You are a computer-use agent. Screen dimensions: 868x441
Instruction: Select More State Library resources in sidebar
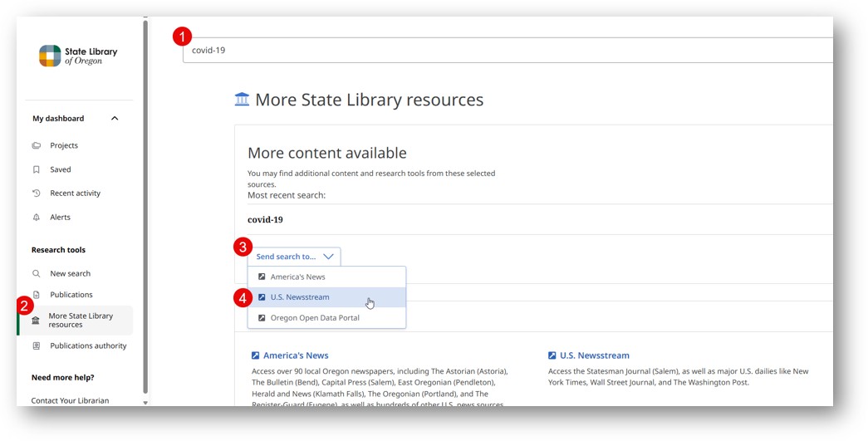coord(80,320)
